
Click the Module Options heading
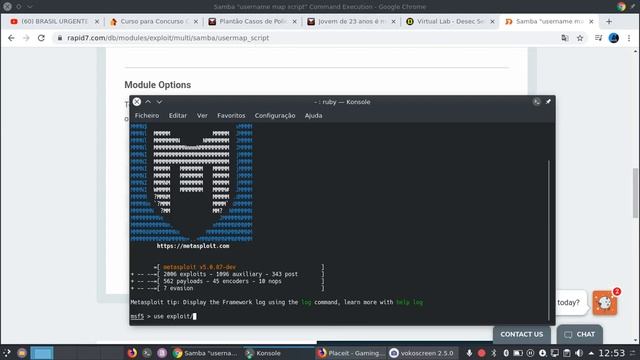[158, 85]
